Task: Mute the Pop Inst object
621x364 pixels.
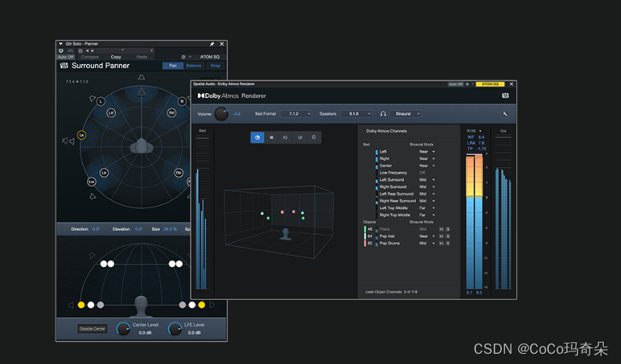Action: click(441, 236)
